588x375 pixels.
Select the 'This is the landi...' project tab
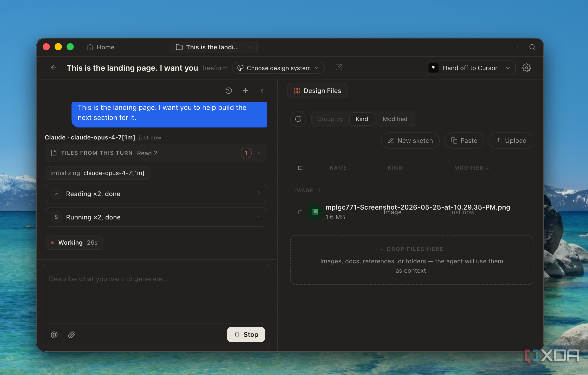click(214, 47)
